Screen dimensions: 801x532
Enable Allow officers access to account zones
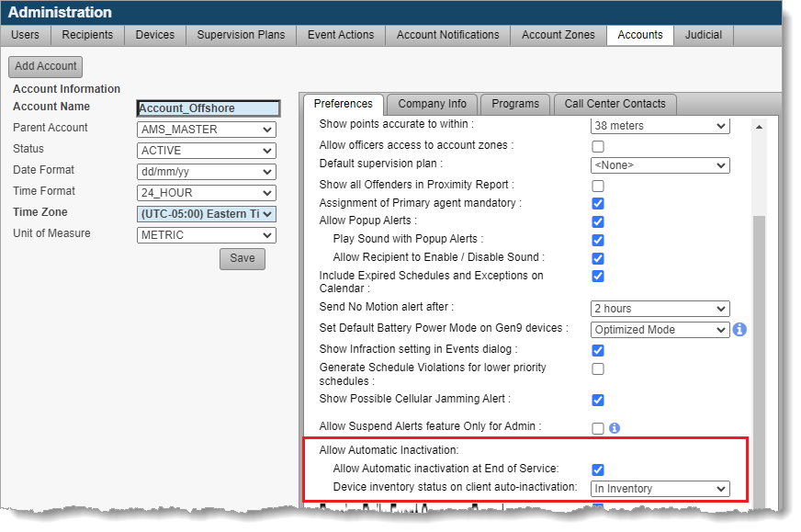pos(598,146)
